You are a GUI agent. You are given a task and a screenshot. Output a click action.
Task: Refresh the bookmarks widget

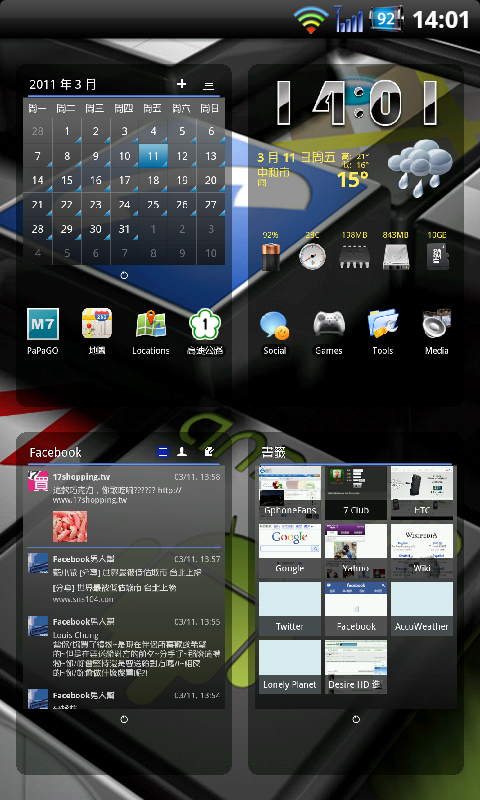356,719
